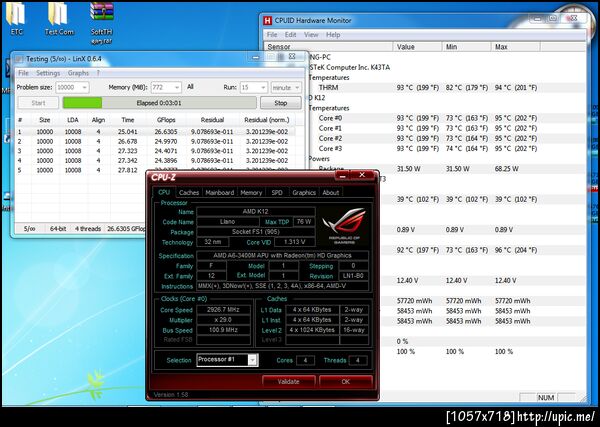This screenshot has height=427, width=600.
Task: Open the File menu in LinX
Action: point(23,73)
